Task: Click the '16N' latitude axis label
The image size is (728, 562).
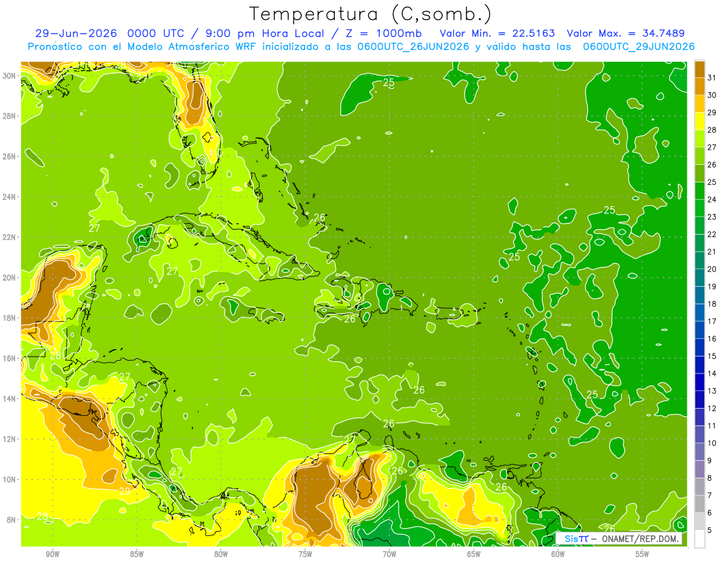Action: (10, 358)
